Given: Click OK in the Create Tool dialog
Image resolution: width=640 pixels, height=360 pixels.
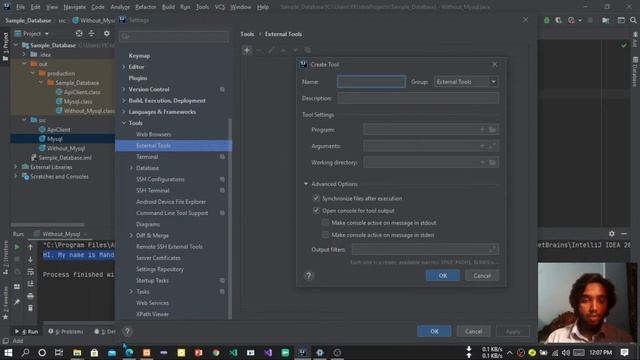Looking at the screenshot, I should pos(442,276).
